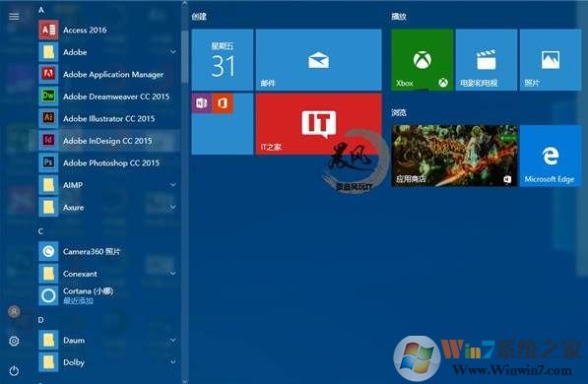Select Adobe Application Manager label
The image size is (588, 384).
[113, 74]
